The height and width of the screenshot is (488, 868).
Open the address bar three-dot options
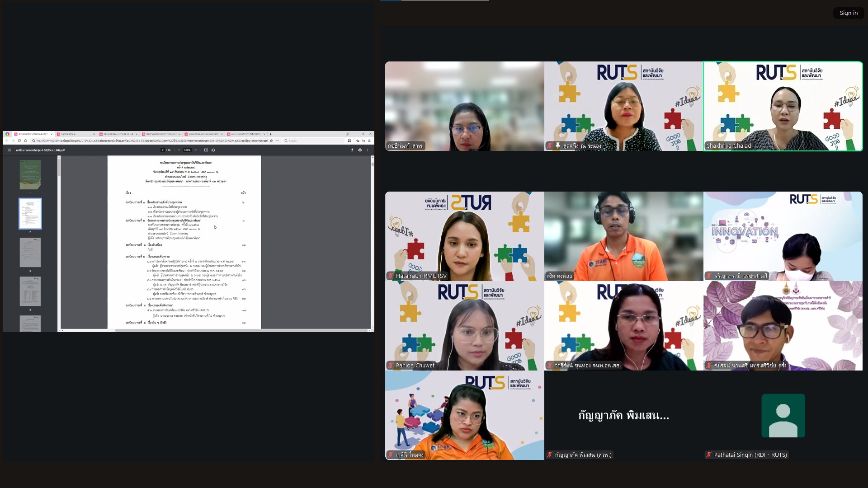pyautogui.click(x=278, y=141)
